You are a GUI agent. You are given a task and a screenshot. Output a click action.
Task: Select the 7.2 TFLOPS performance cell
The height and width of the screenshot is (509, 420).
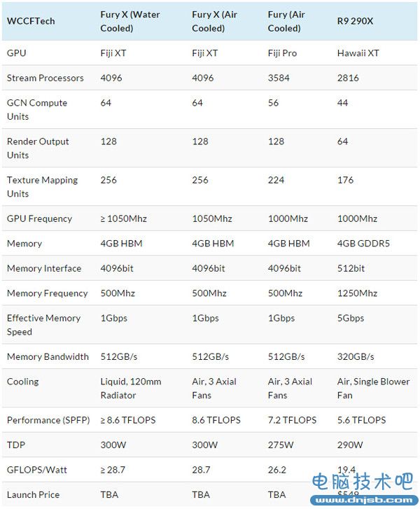[x=293, y=420]
